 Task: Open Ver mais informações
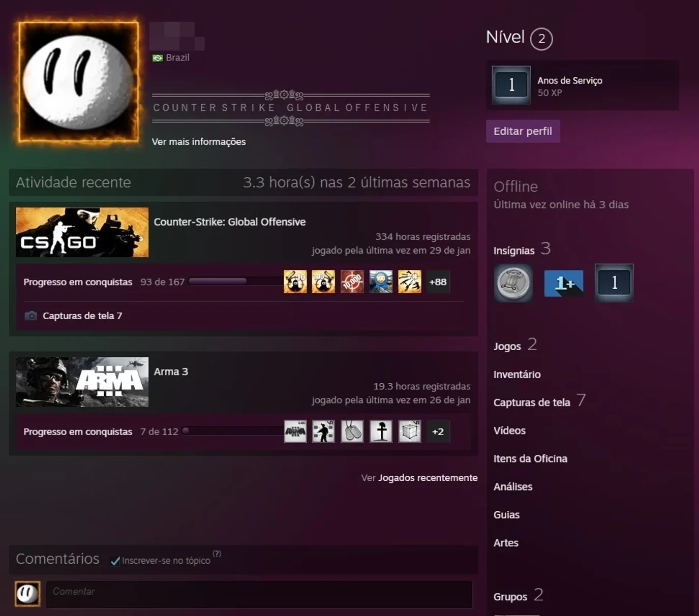click(x=199, y=142)
